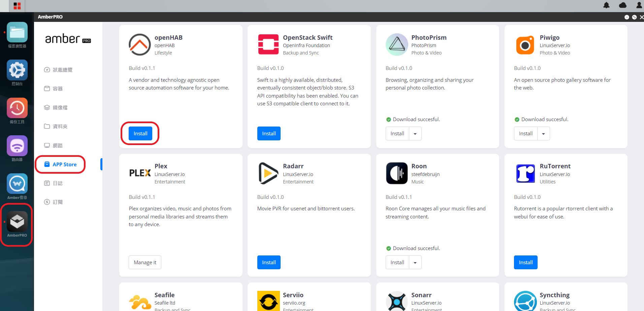
Task: Click the OpenStack Swift app logo
Action: pyautogui.click(x=268, y=44)
